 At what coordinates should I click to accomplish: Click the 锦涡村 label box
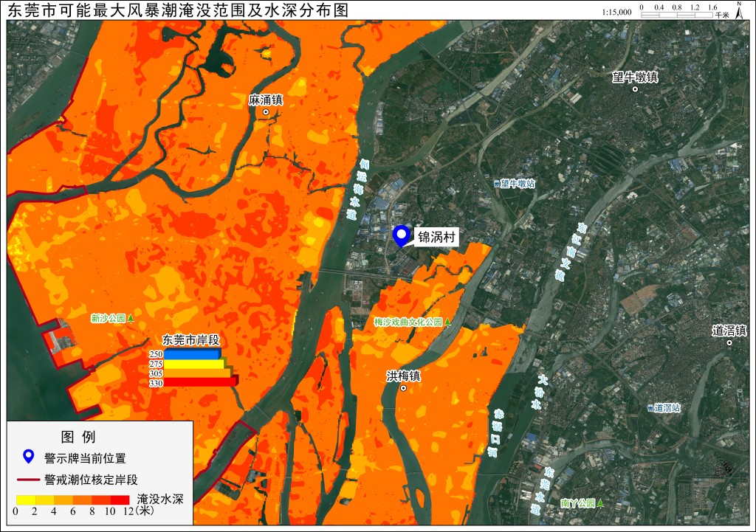(436, 237)
